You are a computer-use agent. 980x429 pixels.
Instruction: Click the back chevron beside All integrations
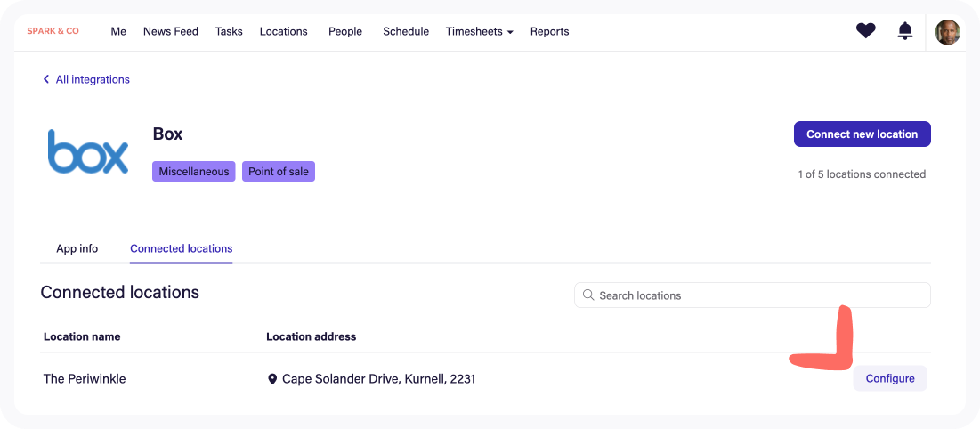tap(45, 79)
